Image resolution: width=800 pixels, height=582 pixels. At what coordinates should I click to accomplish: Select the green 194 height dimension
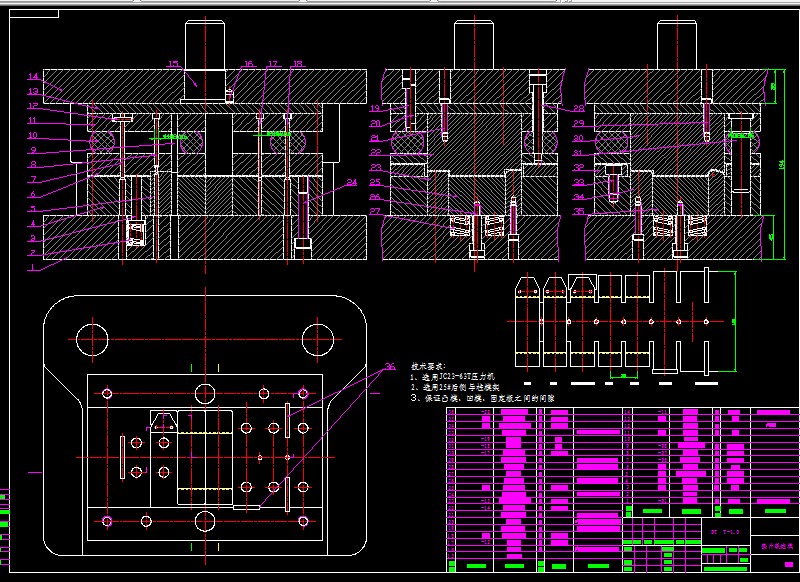click(783, 164)
